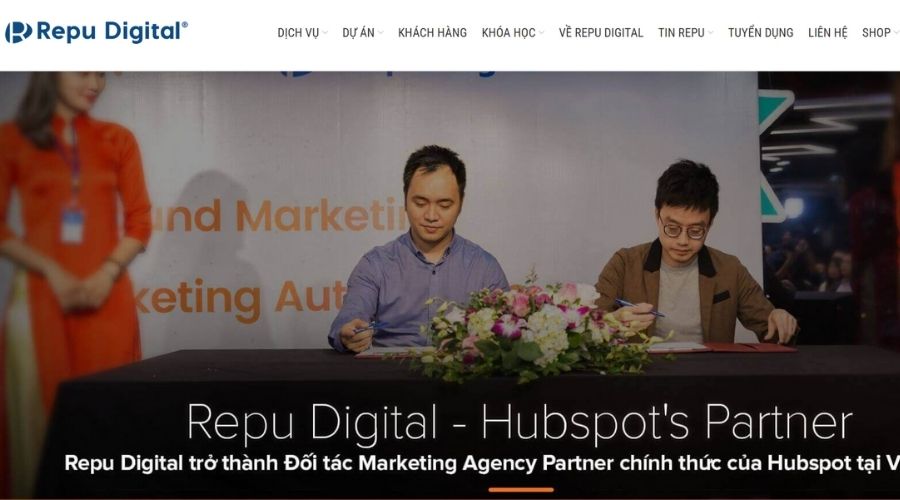Viewport: 900px width, 500px height.
Task: Expand the DỊCH VỤ dropdown chevron
Action: coord(325,33)
